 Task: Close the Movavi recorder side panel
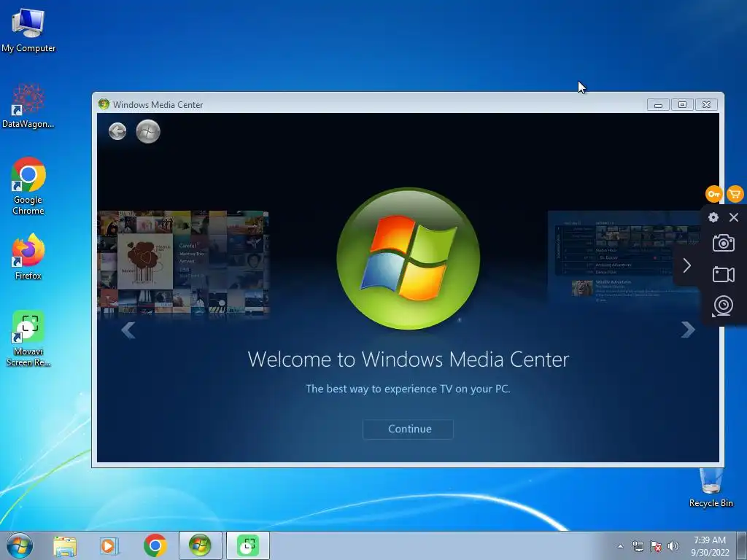(x=734, y=217)
